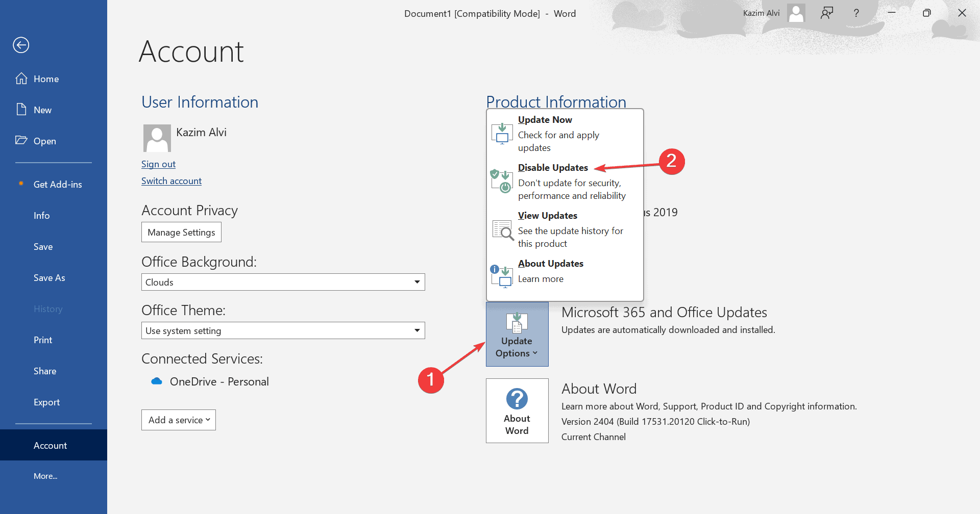The width and height of the screenshot is (980, 514).
Task: Click More... in the sidebar
Action: 54,476
